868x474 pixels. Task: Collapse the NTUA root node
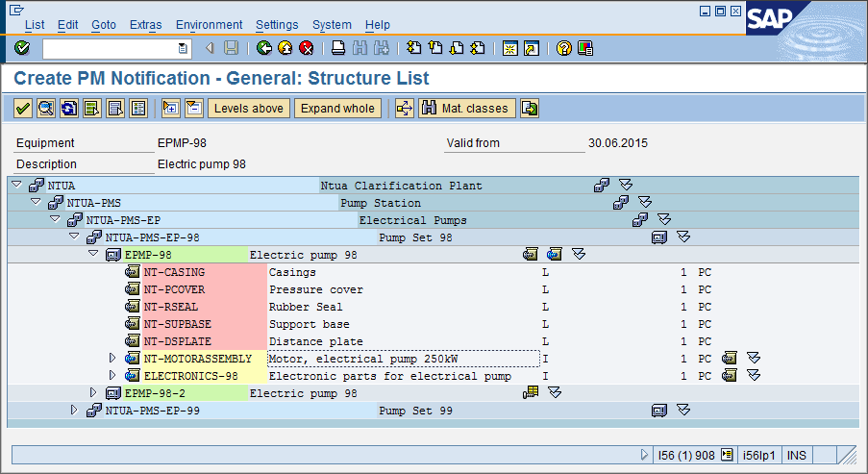pos(16,185)
